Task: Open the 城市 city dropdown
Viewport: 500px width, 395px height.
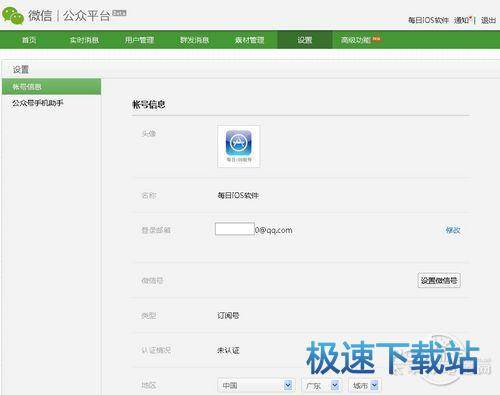Action: 365,385
